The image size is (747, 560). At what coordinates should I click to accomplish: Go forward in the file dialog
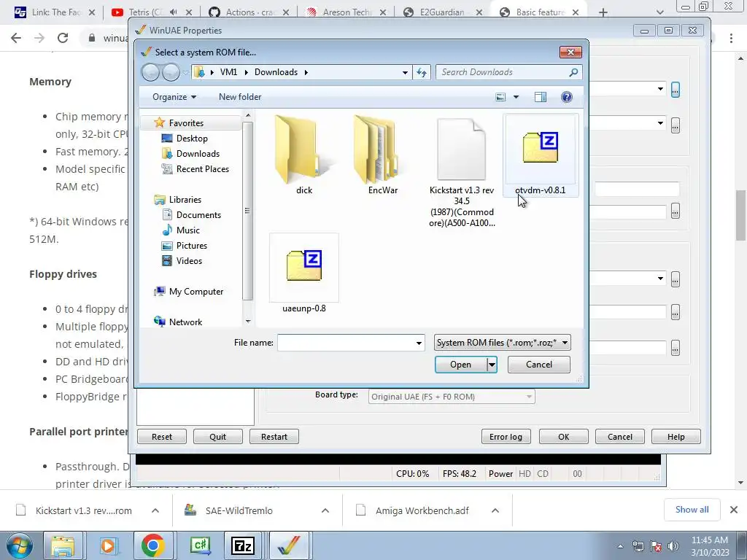(171, 72)
